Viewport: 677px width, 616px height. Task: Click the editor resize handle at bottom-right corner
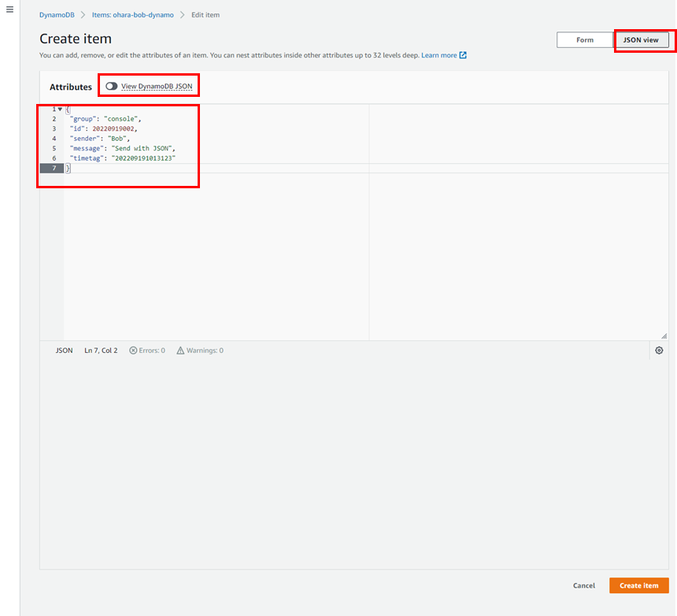pos(664,336)
